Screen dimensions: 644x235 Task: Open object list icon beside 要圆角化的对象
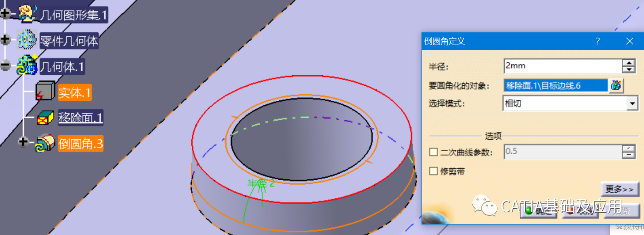tap(616, 85)
